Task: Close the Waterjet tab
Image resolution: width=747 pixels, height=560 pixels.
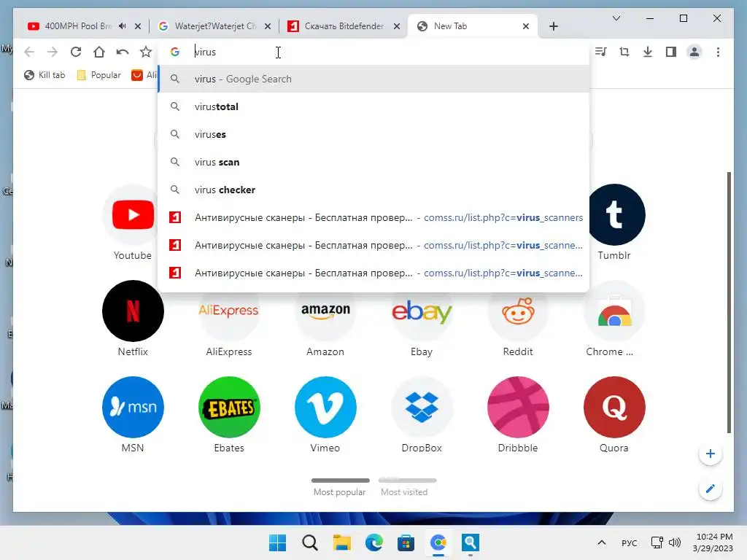Action: (268, 26)
